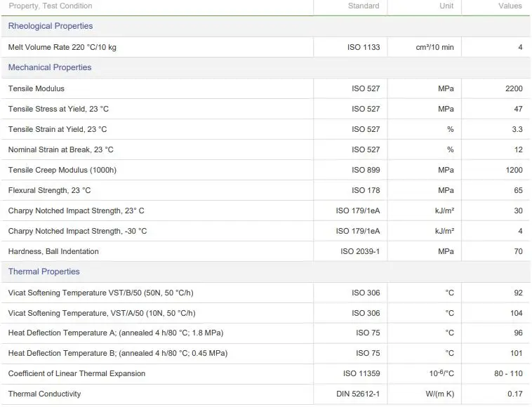Click the ISO 11359 standard cell
The width and height of the screenshot is (532, 407).
(361, 373)
